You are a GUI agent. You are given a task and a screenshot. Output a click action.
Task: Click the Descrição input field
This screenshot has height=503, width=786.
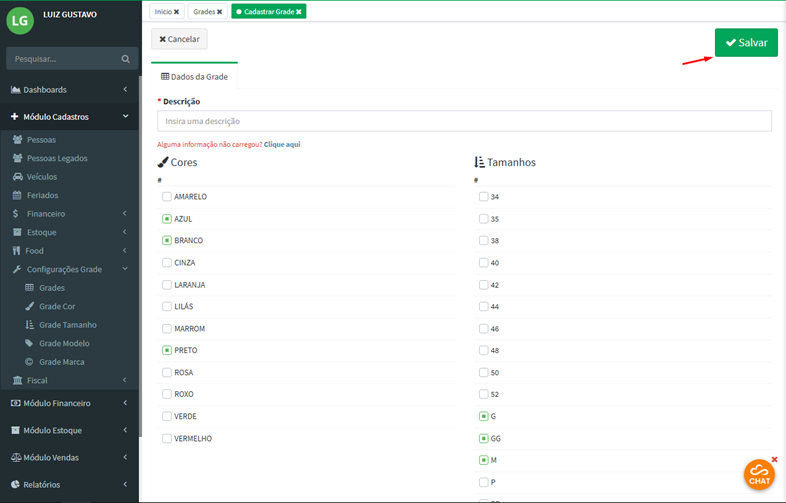(x=464, y=121)
